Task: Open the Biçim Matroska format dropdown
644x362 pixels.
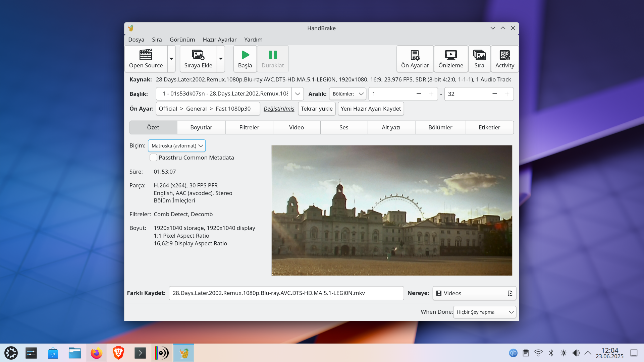Action: tap(177, 146)
